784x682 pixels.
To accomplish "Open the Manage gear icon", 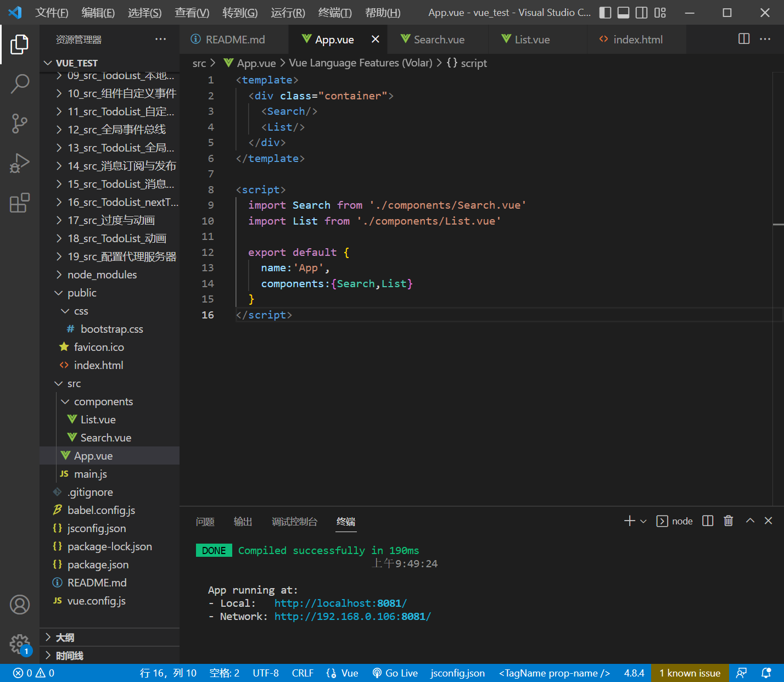I will point(20,644).
